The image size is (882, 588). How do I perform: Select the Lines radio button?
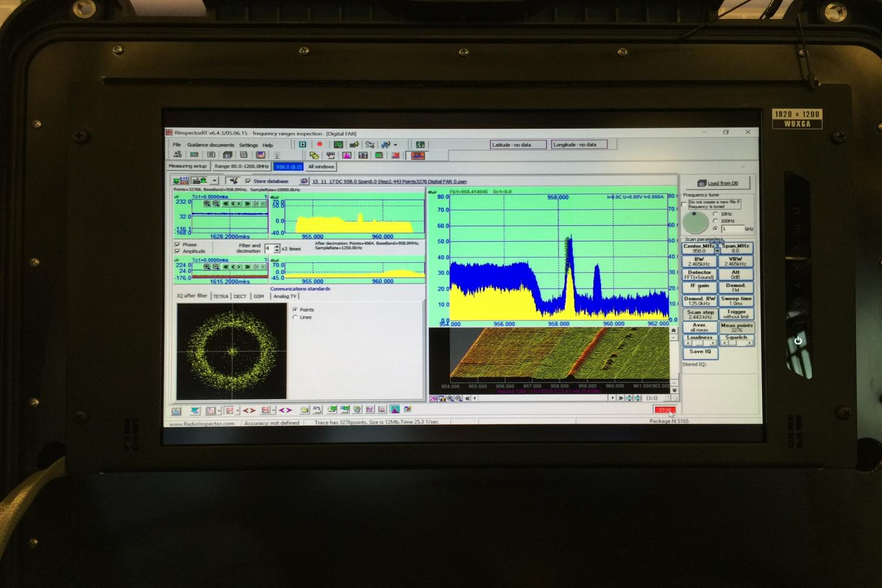(x=295, y=318)
